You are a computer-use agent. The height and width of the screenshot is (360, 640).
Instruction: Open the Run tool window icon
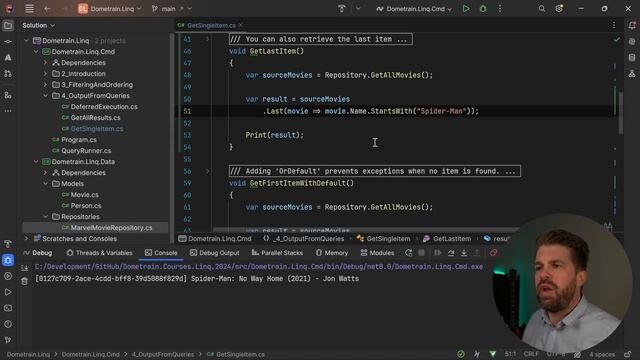tap(8, 292)
